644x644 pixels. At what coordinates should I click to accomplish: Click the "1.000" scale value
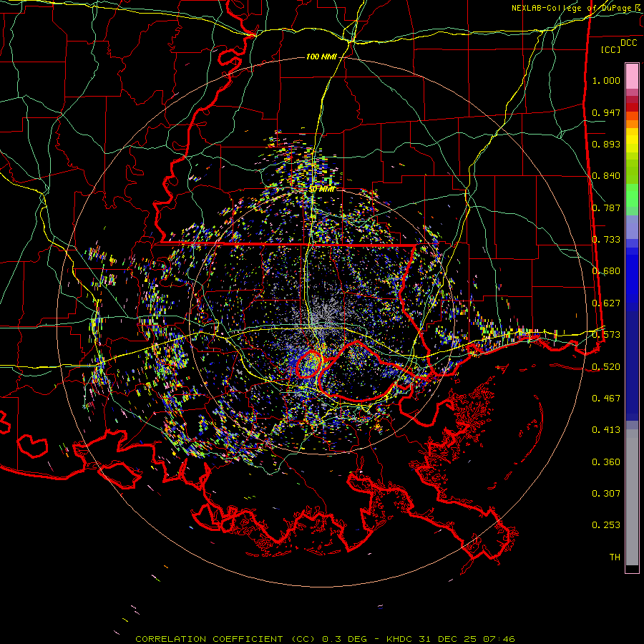(x=606, y=80)
